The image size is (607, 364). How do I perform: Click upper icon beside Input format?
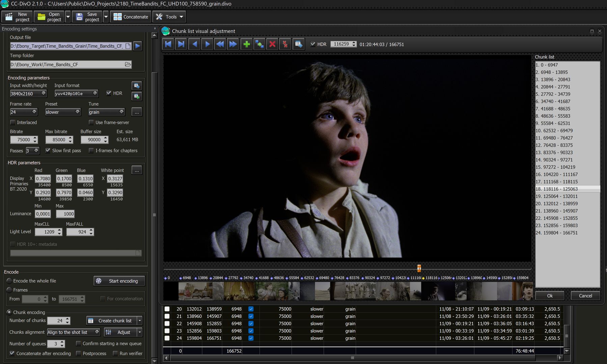pos(137,86)
